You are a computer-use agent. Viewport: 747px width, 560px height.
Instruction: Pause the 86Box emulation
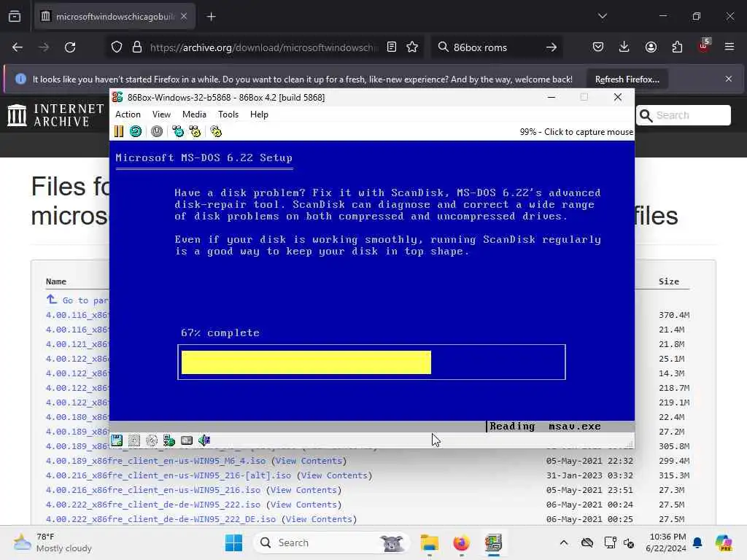[119, 131]
